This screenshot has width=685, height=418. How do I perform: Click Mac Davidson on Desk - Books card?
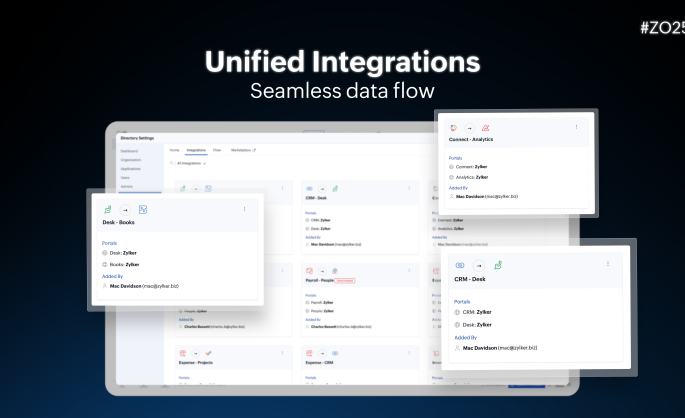pyautogui.click(x=125, y=286)
